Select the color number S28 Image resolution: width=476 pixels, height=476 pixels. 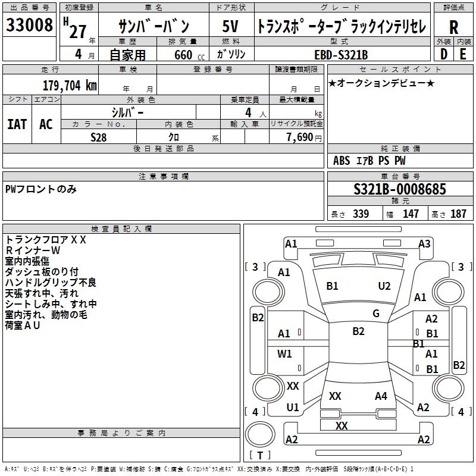(99, 137)
